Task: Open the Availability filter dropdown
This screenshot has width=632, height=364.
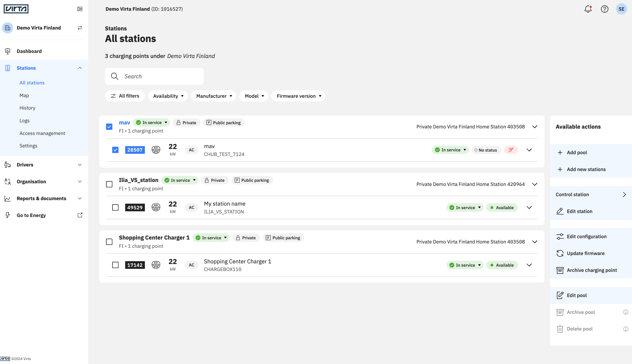Action: pos(168,96)
